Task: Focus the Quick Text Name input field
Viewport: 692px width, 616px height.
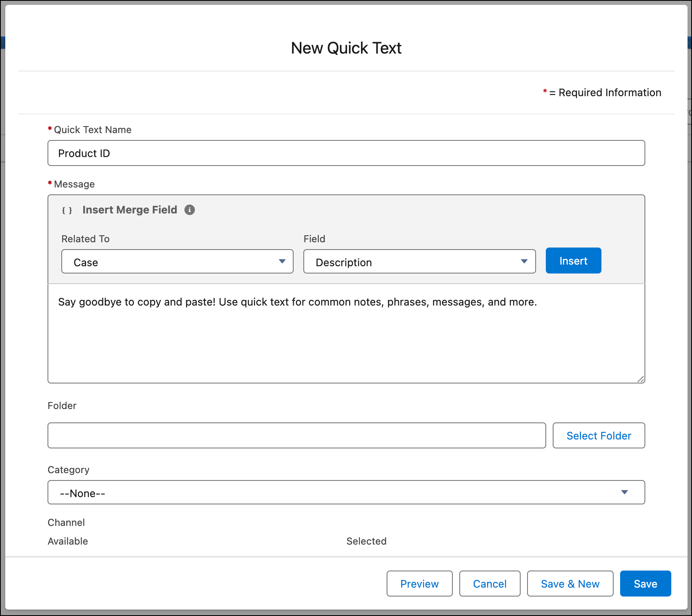Action: (x=346, y=153)
